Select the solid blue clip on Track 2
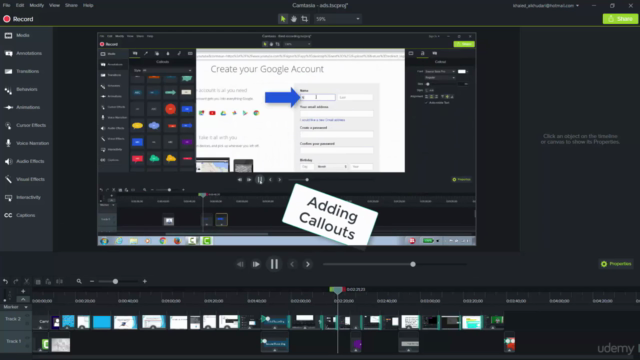The image size is (640, 360). (102, 322)
